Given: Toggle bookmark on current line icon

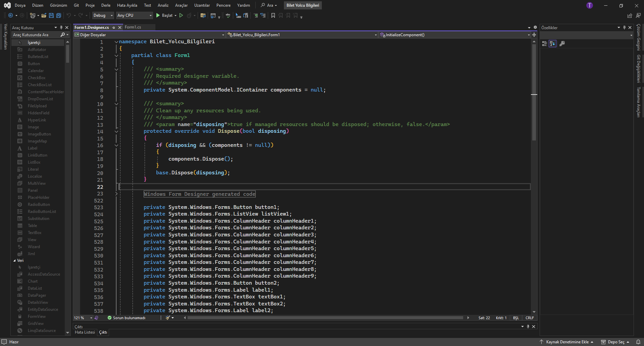Looking at the screenshot, I should click(x=273, y=15).
